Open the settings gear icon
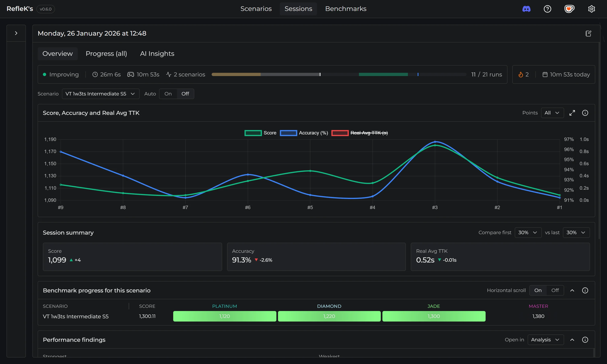607x364 pixels. click(592, 9)
